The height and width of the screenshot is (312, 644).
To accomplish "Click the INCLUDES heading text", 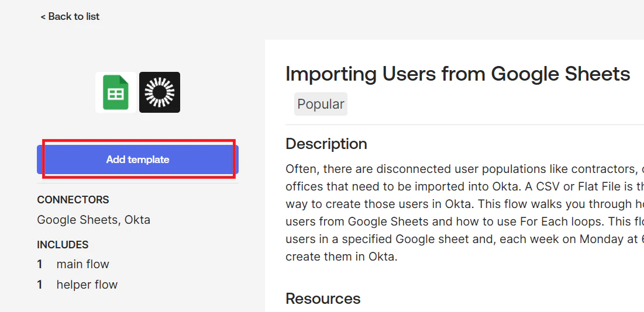I will (x=63, y=245).
